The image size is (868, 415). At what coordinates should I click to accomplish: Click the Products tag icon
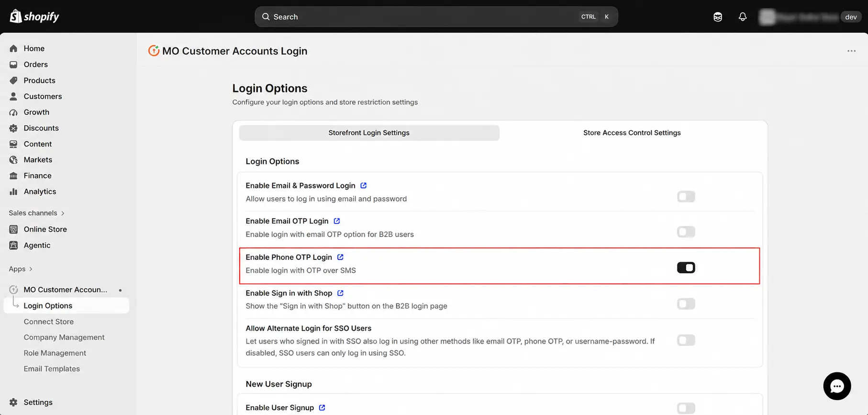coord(13,80)
